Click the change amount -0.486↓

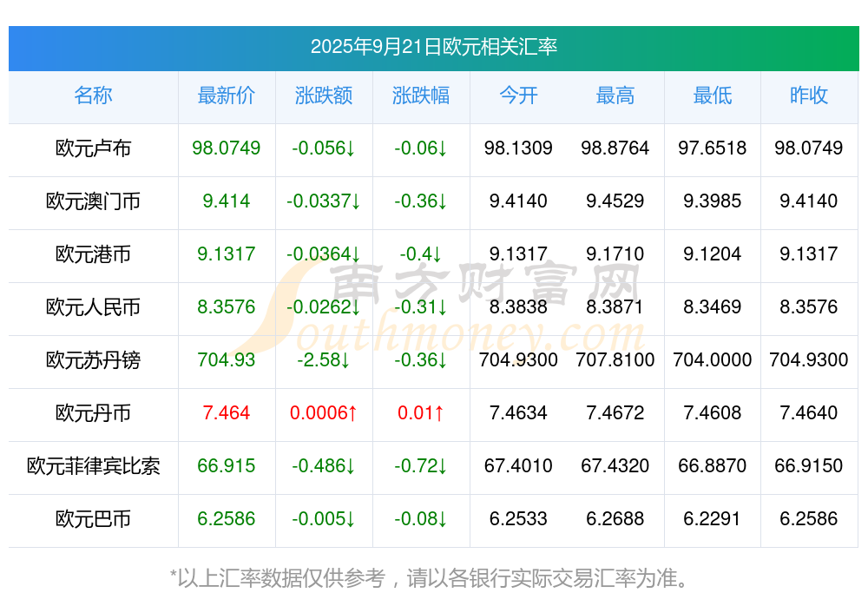point(324,466)
